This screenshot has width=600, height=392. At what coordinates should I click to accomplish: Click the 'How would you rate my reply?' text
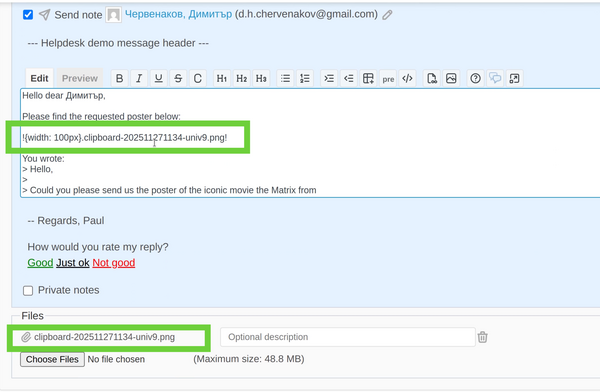[x=98, y=247]
